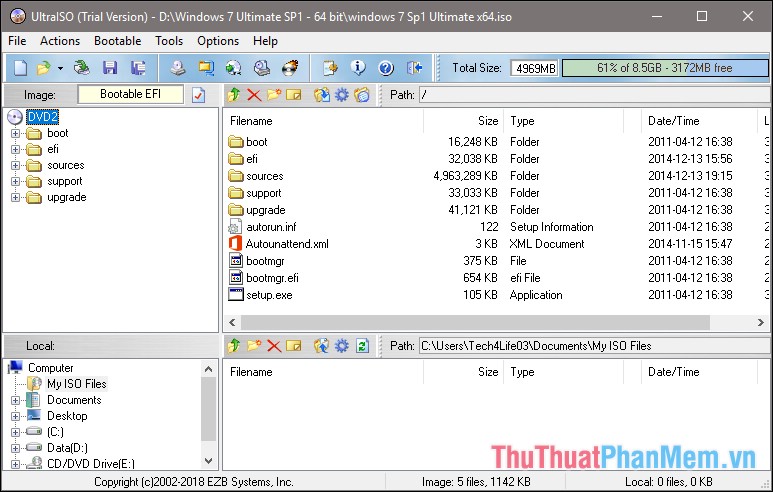Expand the efi folder in image tree
773x492 pixels.
point(15,149)
